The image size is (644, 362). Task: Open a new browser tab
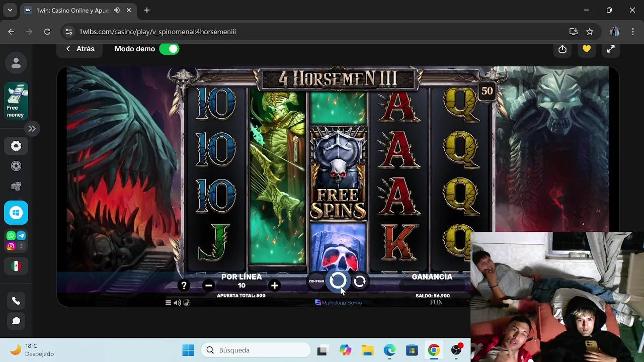click(147, 10)
